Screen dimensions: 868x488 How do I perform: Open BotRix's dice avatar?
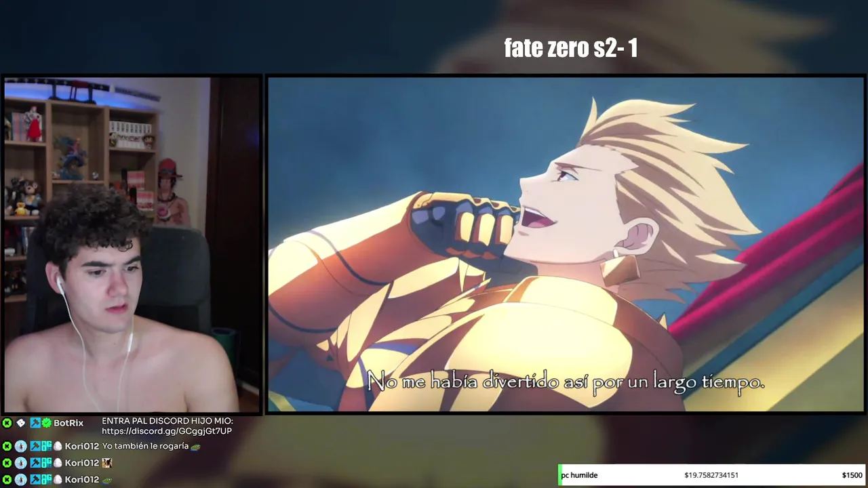tap(21, 423)
